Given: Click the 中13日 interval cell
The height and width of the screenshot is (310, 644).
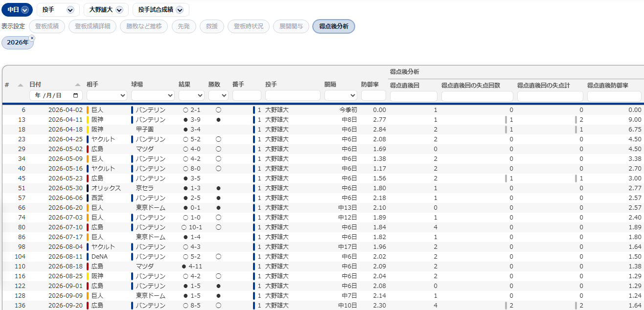Looking at the screenshot, I should pos(347,208).
